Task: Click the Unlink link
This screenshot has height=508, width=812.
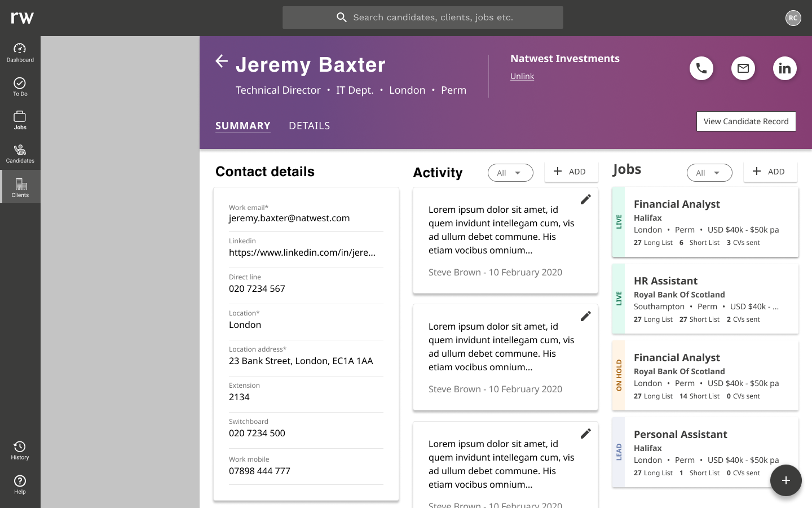Action: [522, 76]
